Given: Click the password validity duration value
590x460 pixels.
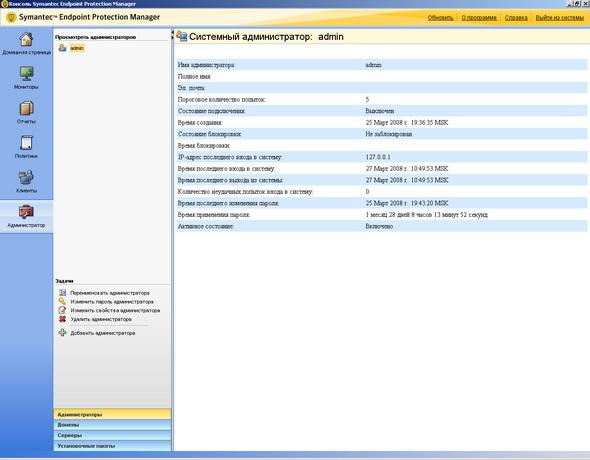Looking at the screenshot, I should tap(427, 215).
